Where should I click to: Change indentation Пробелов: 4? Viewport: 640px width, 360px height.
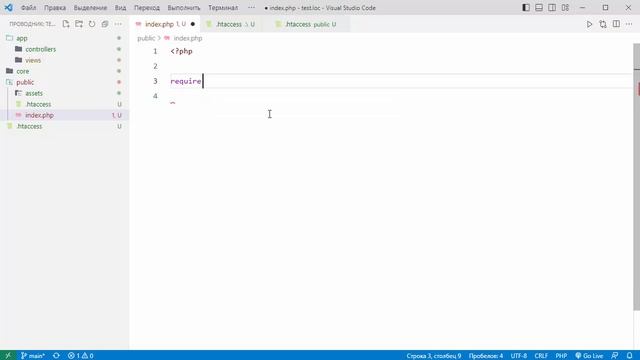click(486, 356)
